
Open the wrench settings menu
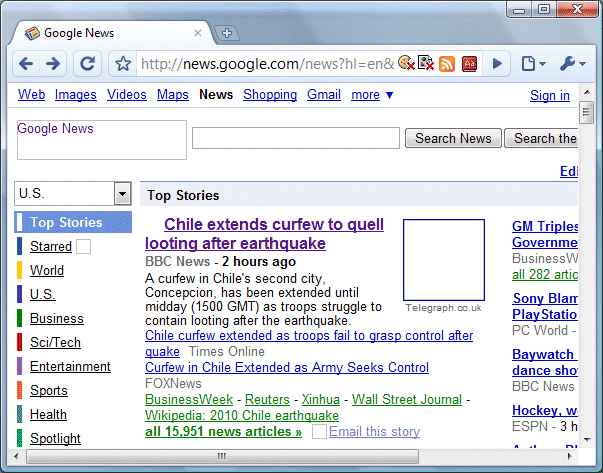point(573,63)
